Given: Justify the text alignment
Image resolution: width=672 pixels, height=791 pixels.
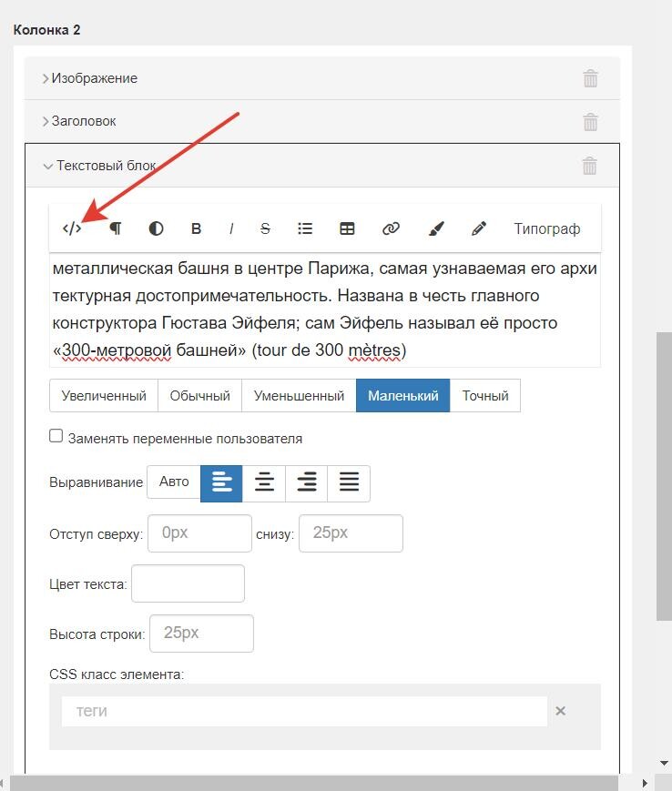Looking at the screenshot, I should coord(349,483).
